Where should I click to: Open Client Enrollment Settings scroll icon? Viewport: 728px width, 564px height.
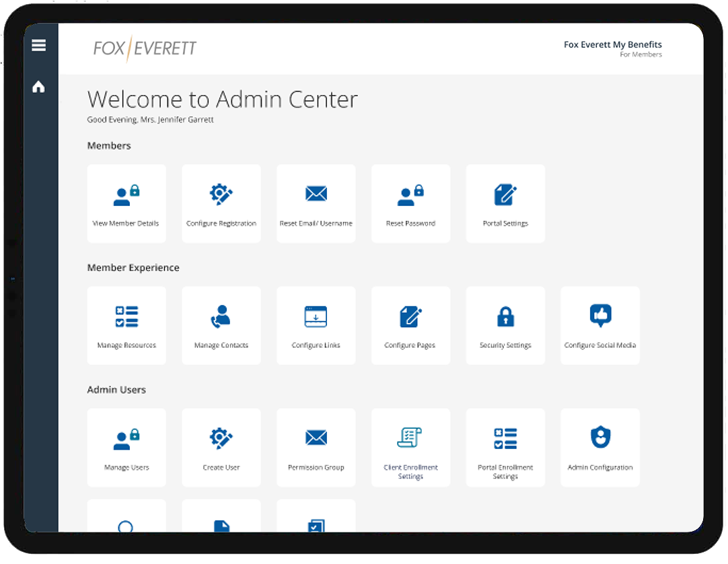pos(410,437)
